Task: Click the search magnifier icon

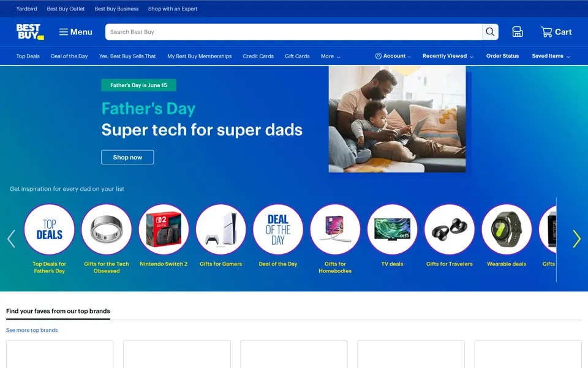Action: coord(490,32)
